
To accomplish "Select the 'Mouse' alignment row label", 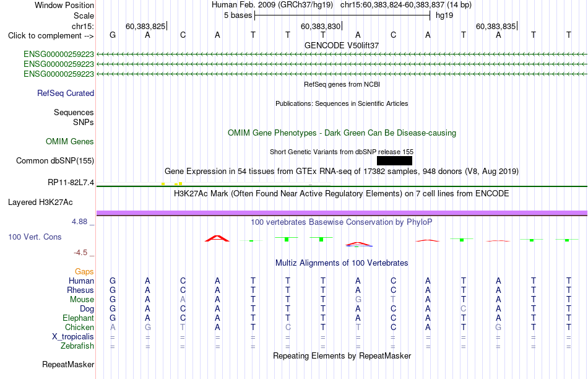I will (x=82, y=300).
